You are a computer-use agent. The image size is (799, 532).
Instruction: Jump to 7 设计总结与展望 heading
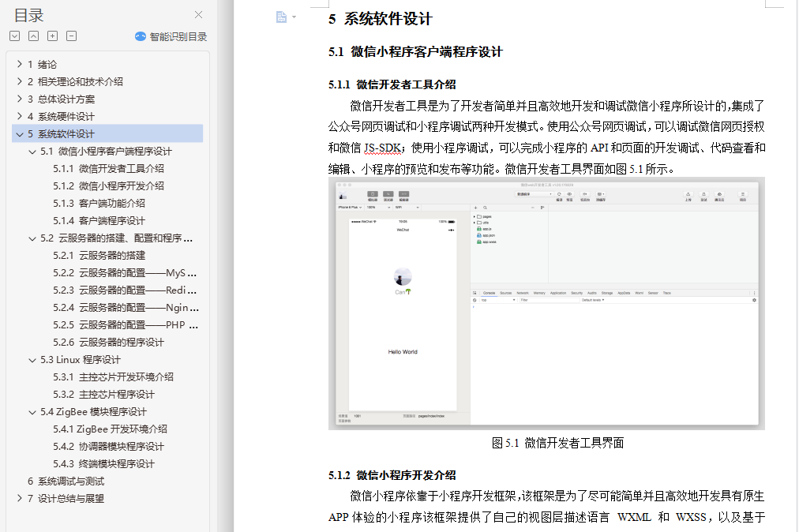pos(66,498)
